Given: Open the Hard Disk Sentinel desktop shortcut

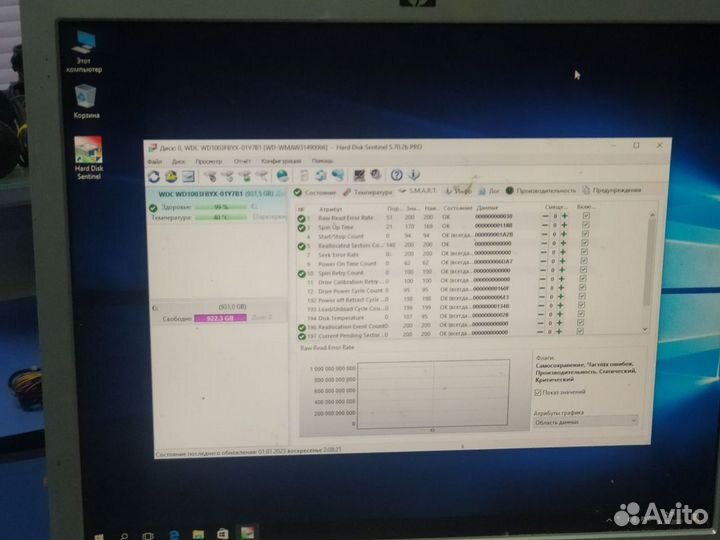Looking at the screenshot, I should pos(89,158).
